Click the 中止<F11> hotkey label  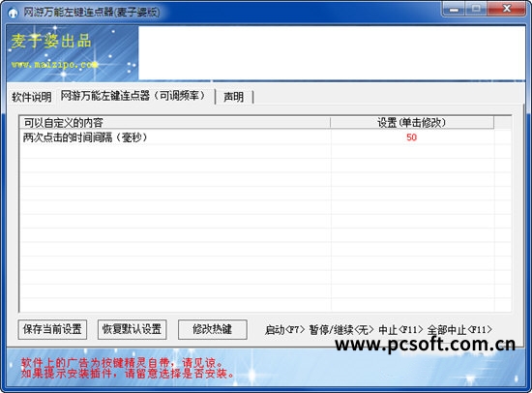[400, 330]
